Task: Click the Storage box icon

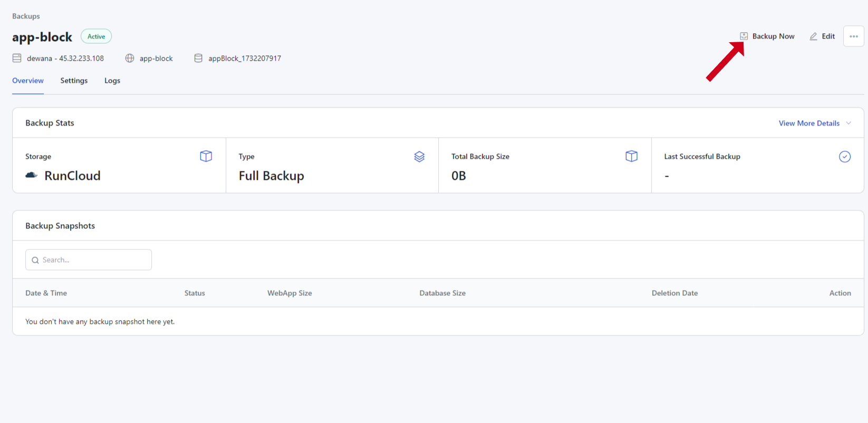Action: (x=206, y=156)
